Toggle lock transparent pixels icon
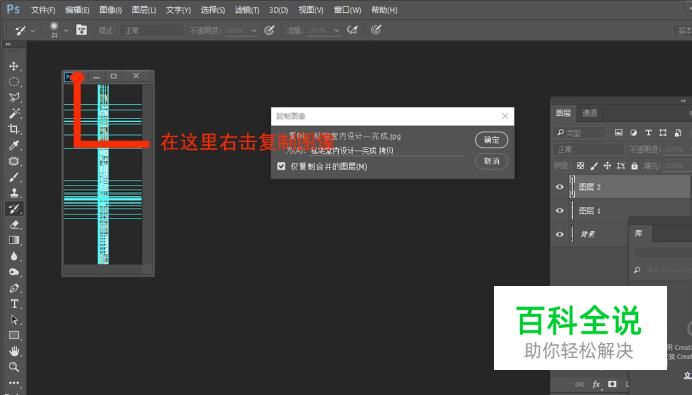692x395 pixels. point(580,166)
